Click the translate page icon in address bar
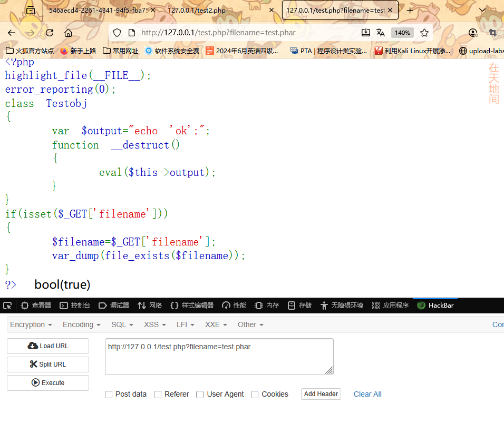Screen dimensions: 504x443 pos(381,33)
